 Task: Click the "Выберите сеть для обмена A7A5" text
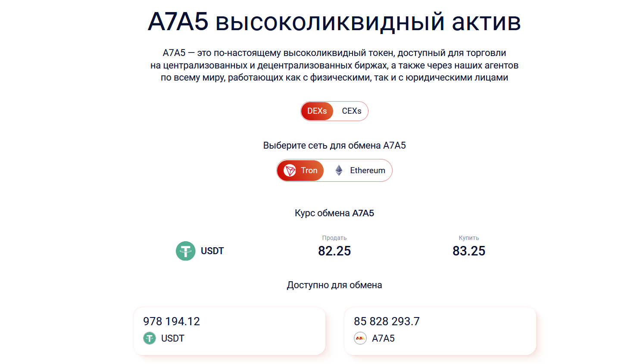tap(334, 146)
